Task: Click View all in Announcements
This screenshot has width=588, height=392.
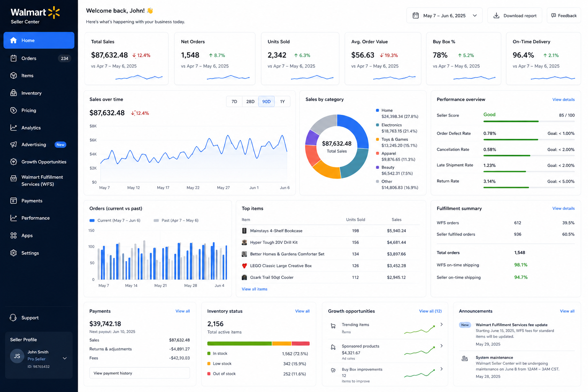Action: (567, 311)
